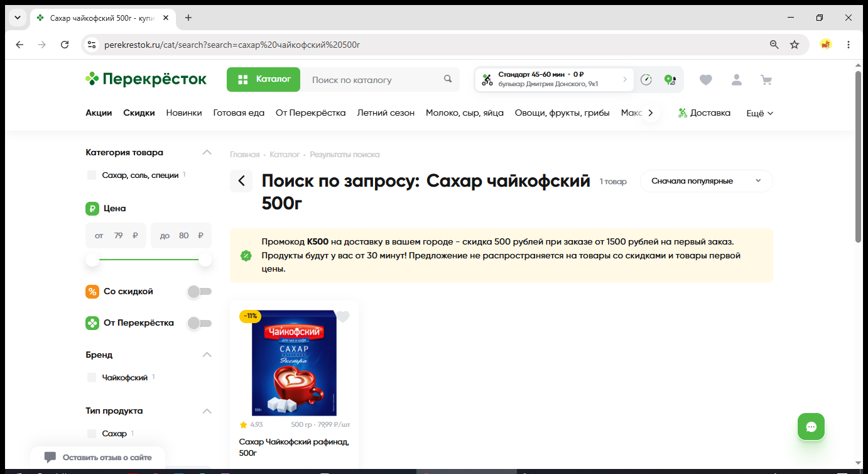Close the Сахар чайкофский tab

pyautogui.click(x=166, y=18)
